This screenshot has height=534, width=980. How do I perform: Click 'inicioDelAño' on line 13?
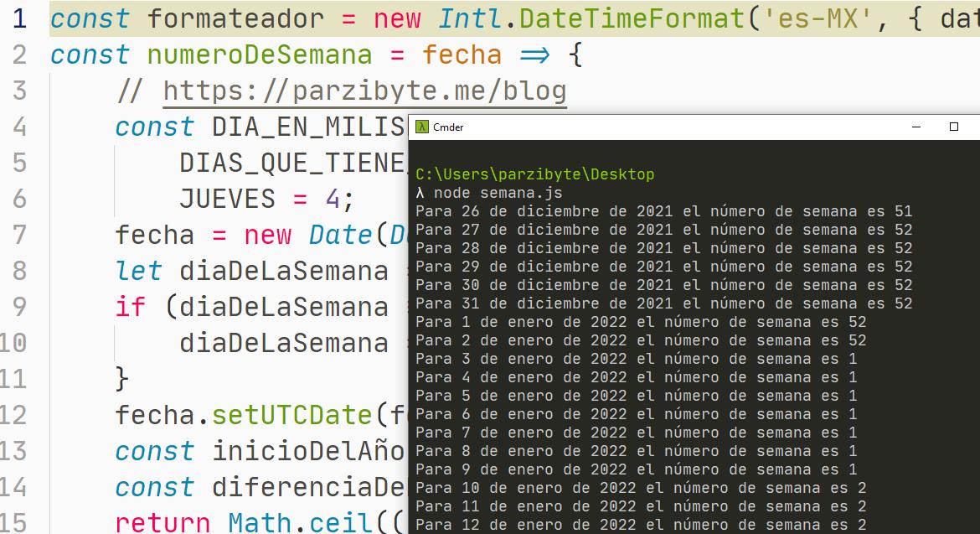coord(308,452)
